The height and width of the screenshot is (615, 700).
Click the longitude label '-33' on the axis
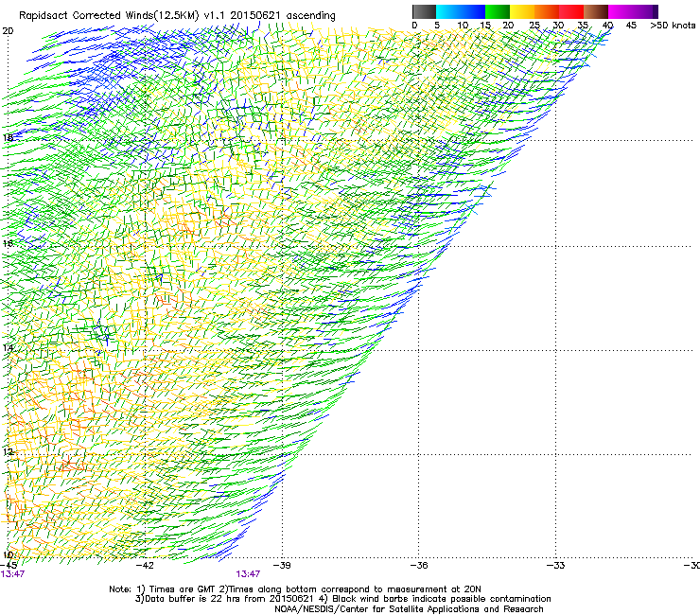[556, 566]
